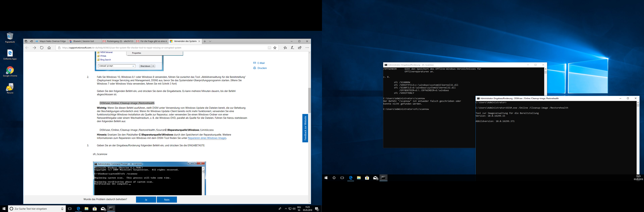Click the Ja feedback button
644x212 pixels.
coord(146,200)
